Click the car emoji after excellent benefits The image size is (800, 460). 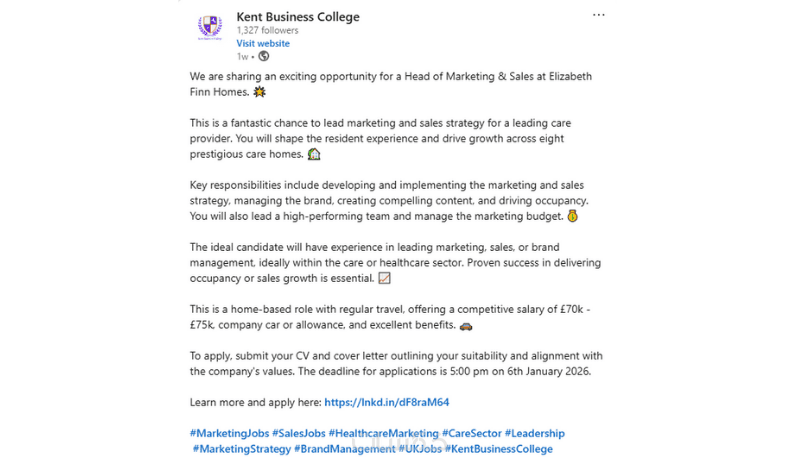(466, 326)
